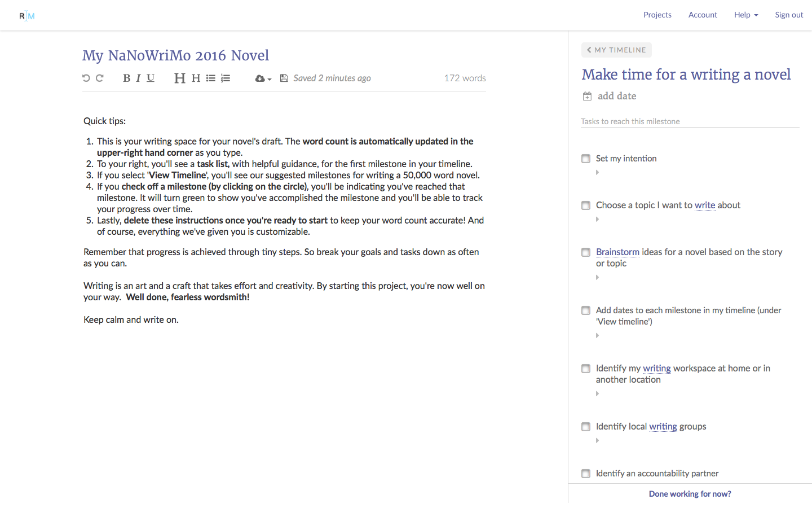Apply large heading style

click(180, 78)
